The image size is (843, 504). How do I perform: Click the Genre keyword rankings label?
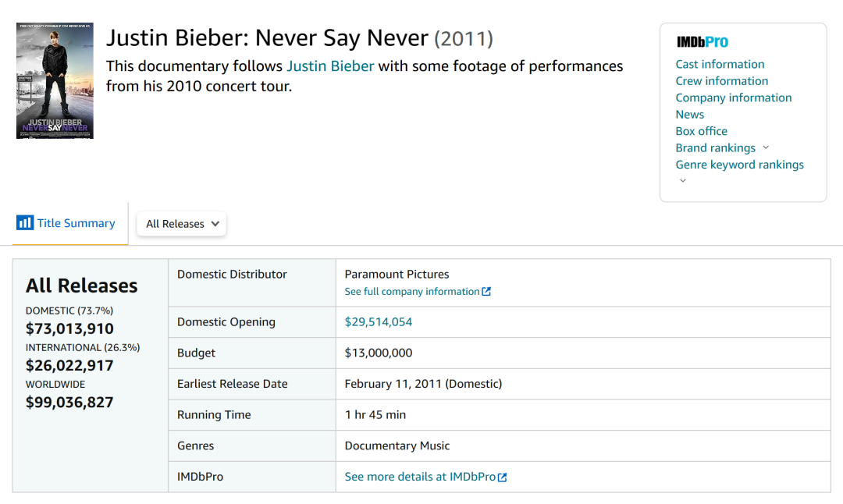tap(739, 165)
